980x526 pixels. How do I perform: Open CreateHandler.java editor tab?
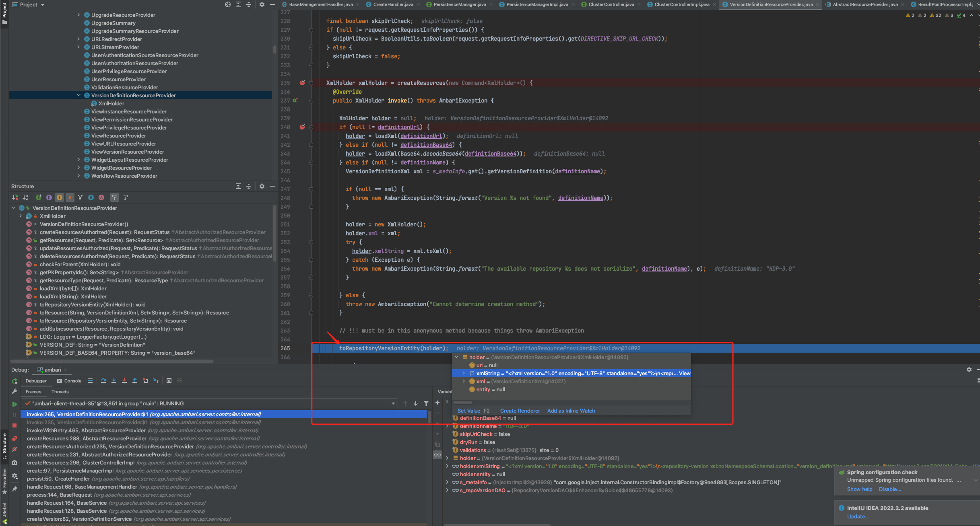point(393,4)
